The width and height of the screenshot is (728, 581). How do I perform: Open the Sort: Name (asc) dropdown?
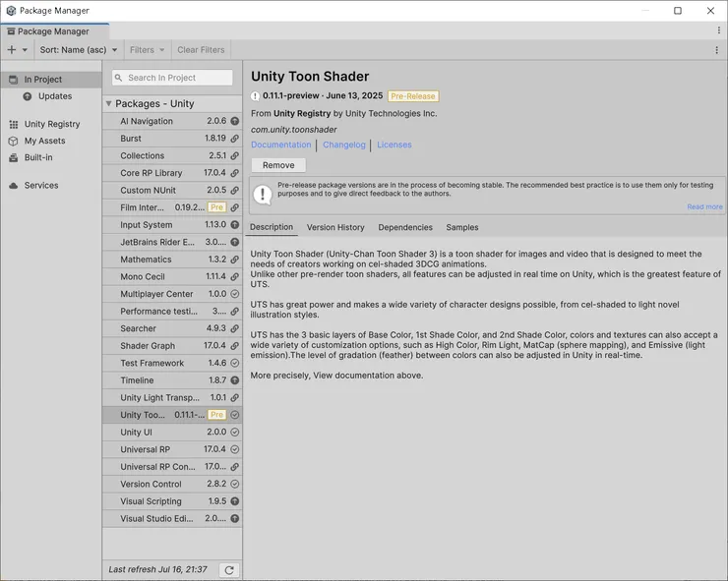coord(79,50)
